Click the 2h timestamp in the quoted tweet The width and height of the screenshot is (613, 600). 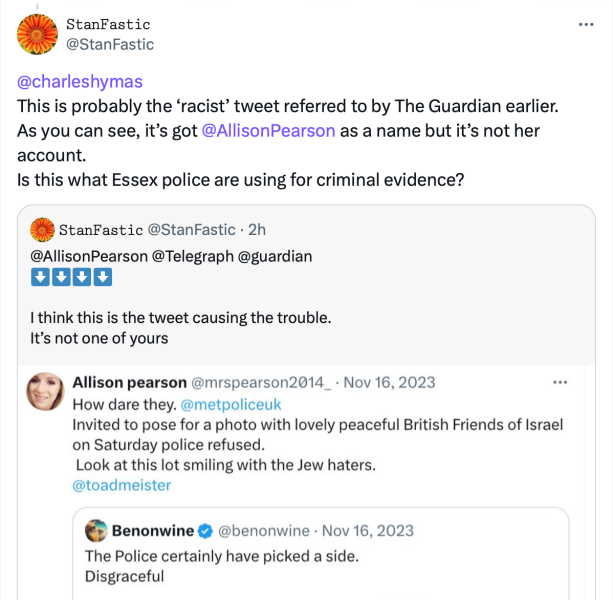256,230
